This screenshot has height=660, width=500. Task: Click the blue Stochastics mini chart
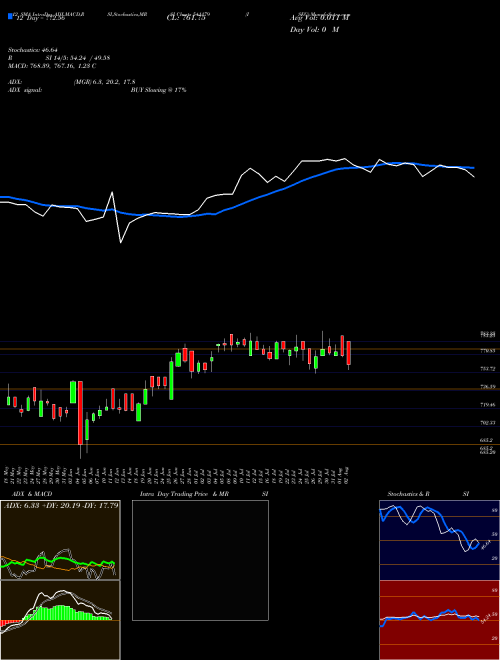coord(439,540)
